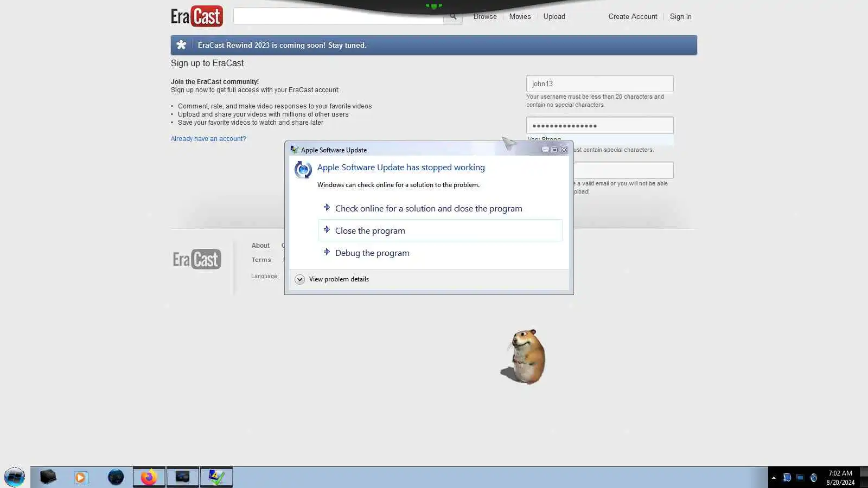Click the arrow beside Close the program
This screenshot has width=868, height=488.
pyautogui.click(x=327, y=230)
